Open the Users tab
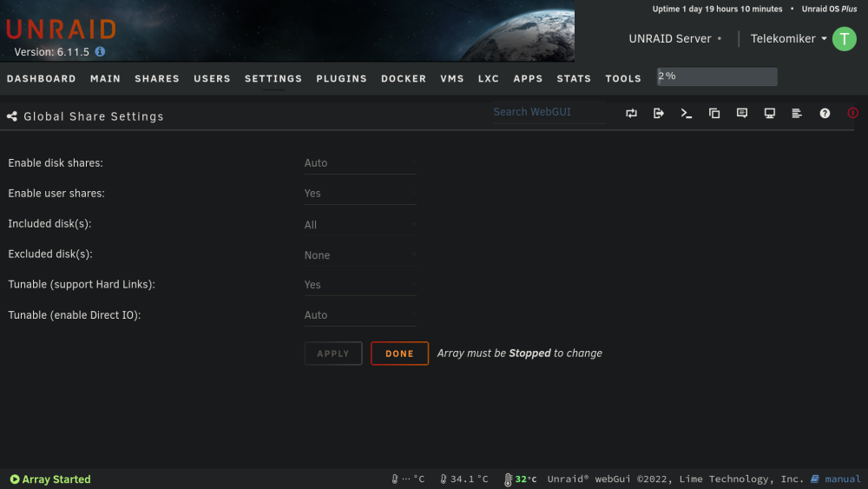The image size is (868, 489). (212, 79)
